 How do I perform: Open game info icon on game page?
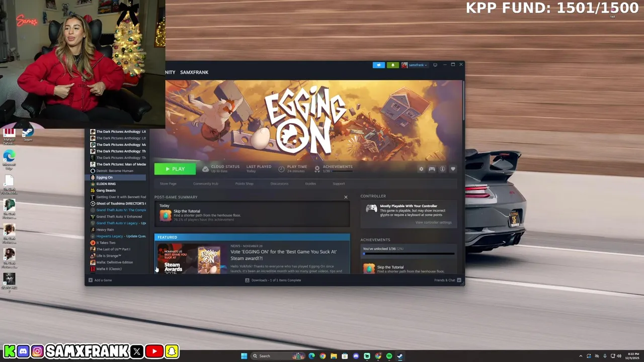442,169
